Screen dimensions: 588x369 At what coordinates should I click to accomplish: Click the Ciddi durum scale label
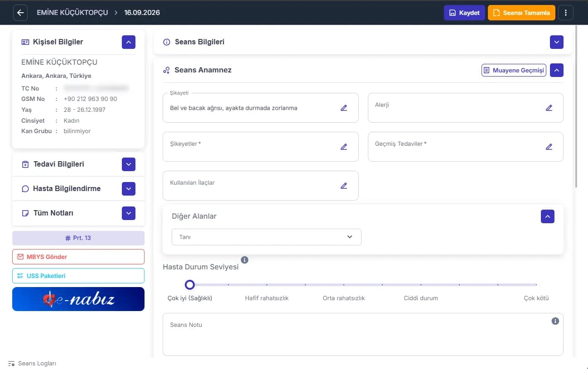421,298
